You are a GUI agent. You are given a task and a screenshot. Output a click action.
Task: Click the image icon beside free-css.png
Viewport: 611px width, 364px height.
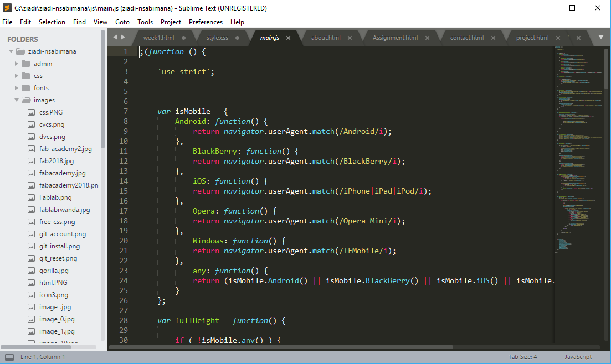32,221
